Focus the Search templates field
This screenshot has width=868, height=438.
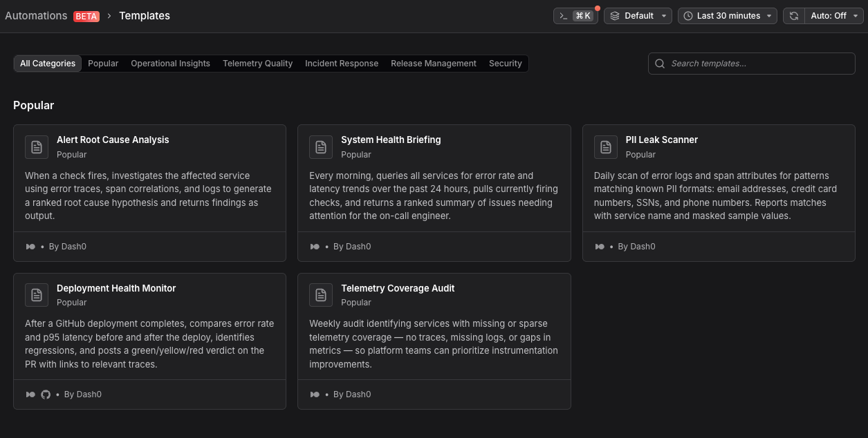(x=752, y=64)
